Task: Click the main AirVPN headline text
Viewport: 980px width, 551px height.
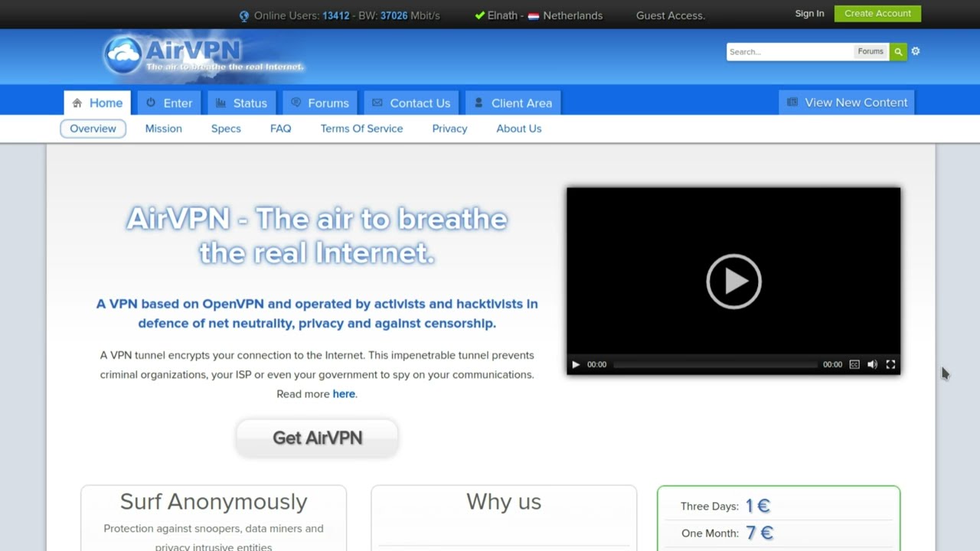Action: (x=317, y=236)
